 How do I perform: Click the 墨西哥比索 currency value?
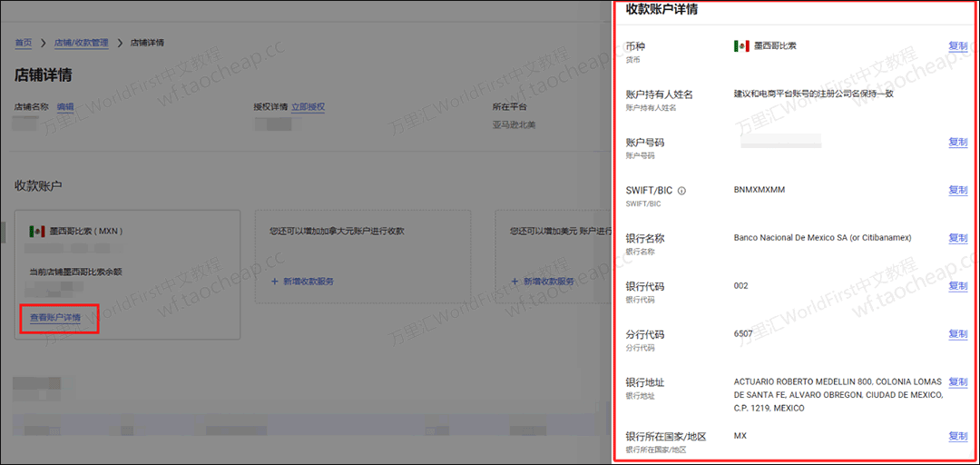(775, 45)
